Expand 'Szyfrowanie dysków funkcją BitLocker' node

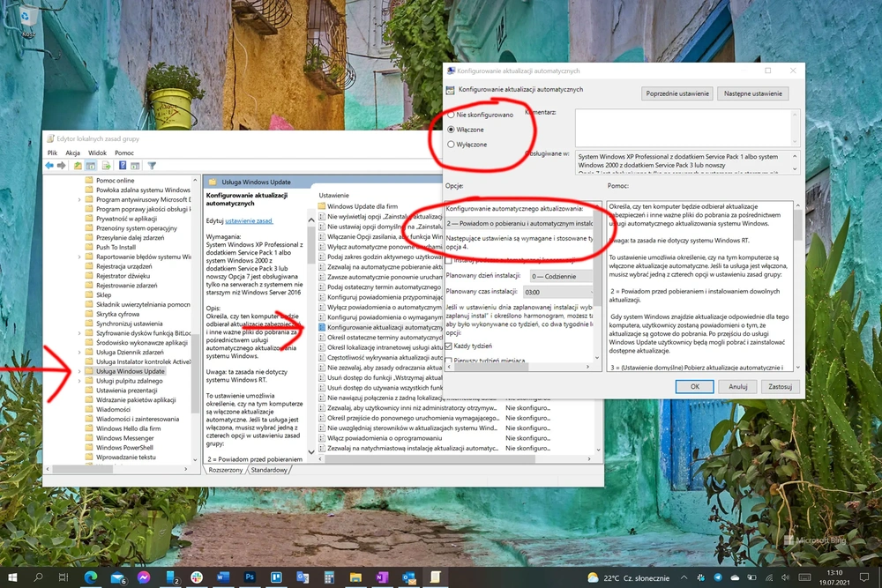(x=78, y=333)
